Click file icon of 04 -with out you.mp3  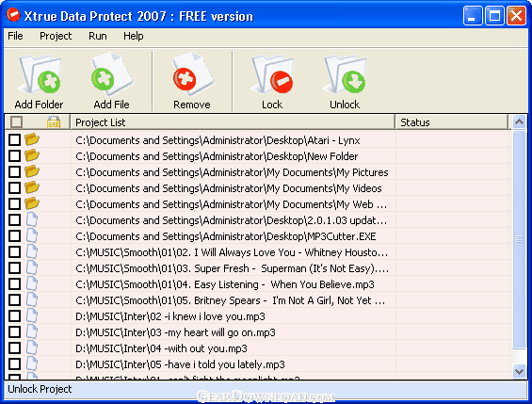[x=32, y=347]
